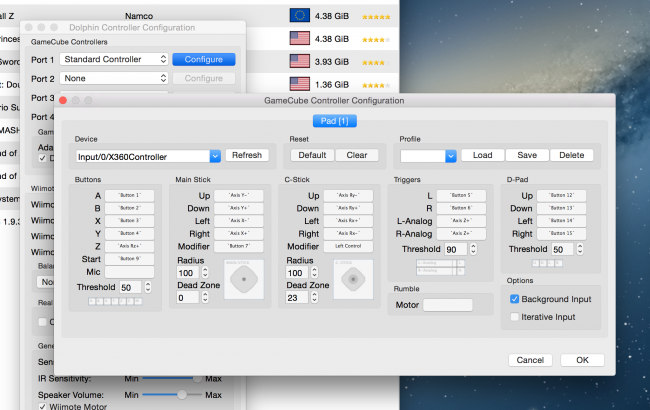Cancel the GameCube controller configuration
The width and height of the screenshot is (650, 410).
[530, 360]
